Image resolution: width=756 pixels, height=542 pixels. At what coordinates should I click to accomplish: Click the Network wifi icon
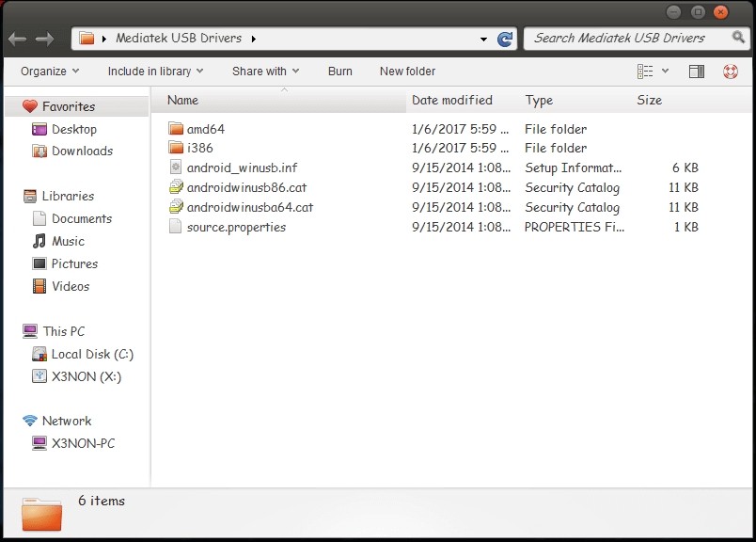tap(30, 421)
